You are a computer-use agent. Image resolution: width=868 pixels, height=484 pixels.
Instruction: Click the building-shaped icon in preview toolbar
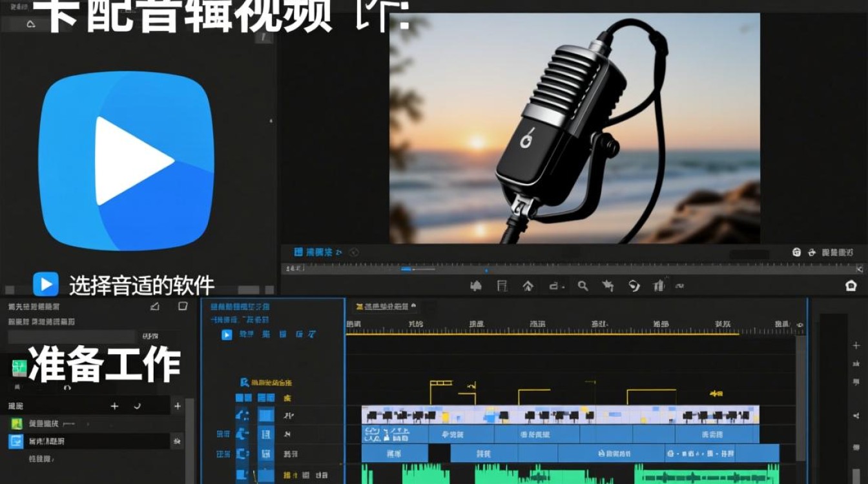(x=659, y=285)
